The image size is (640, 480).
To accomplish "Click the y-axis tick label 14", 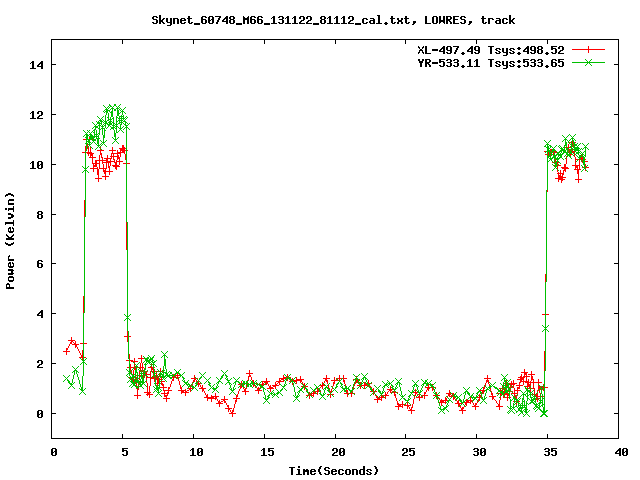I will coord(36,65).
